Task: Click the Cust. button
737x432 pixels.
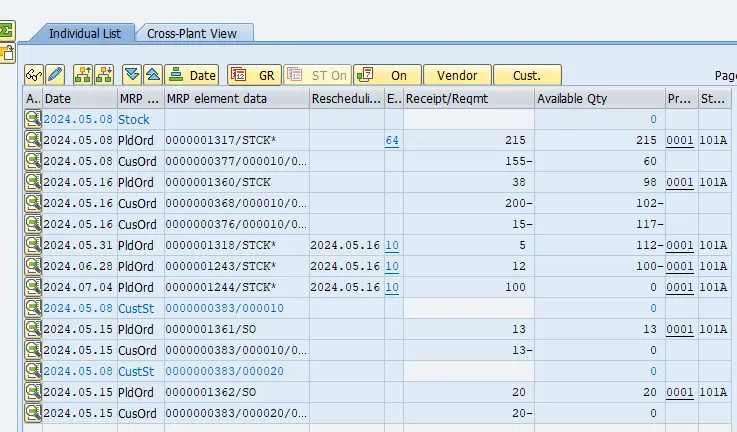Action: click(527, 75)
